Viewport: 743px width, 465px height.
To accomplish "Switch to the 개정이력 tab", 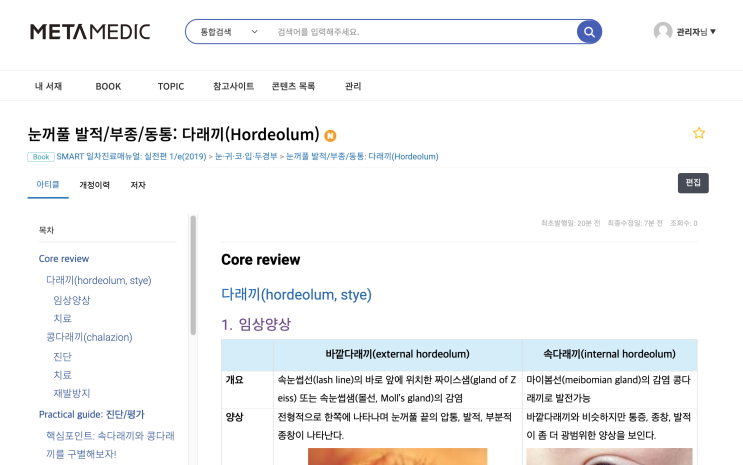I will (x=94, y=185).
